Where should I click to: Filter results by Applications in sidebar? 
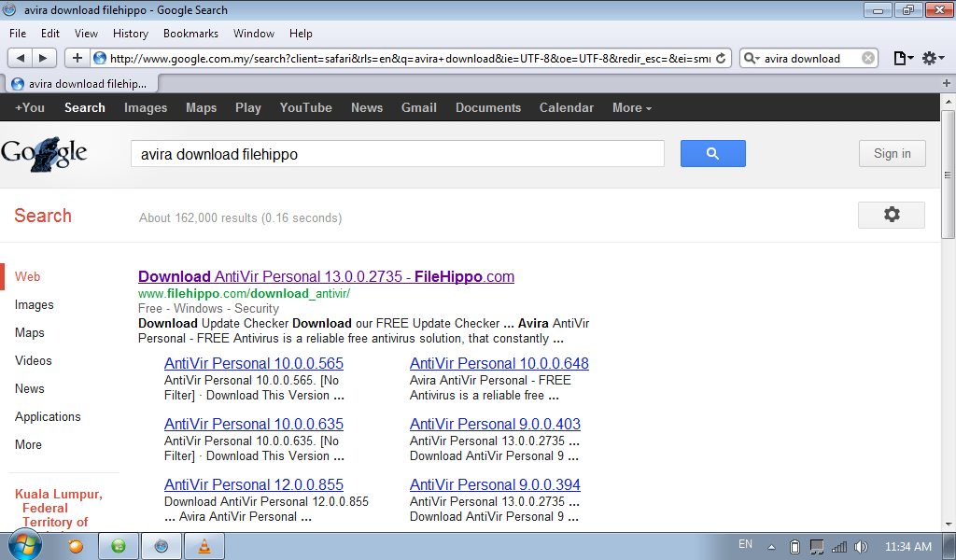(48, 417)
